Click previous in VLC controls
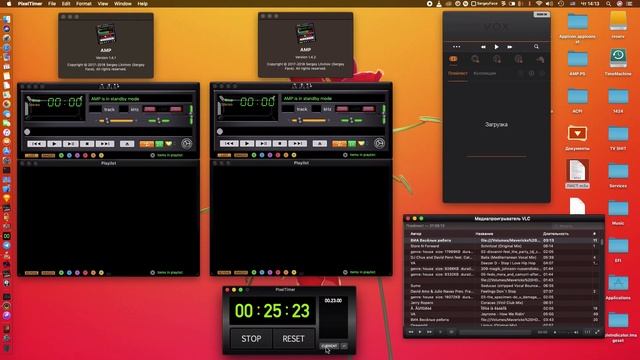The width and height of the screenshot is (640, 360). tap(411, 332)
